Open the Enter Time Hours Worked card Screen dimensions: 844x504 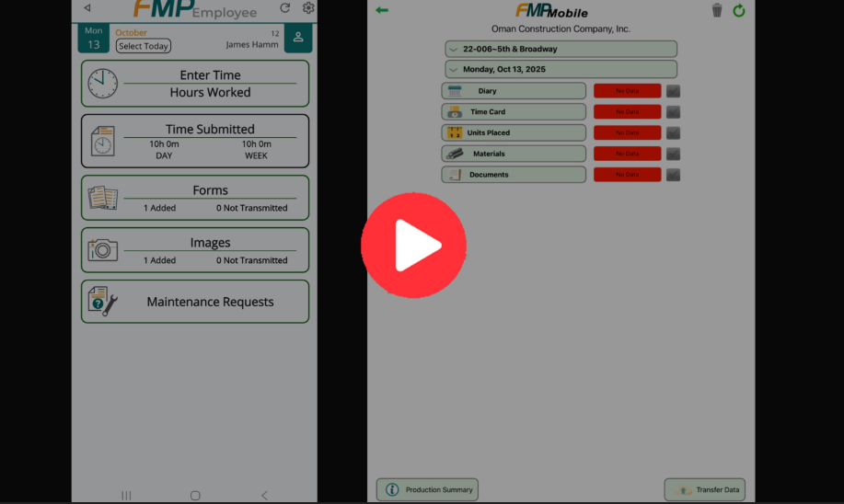click(195, 84)
